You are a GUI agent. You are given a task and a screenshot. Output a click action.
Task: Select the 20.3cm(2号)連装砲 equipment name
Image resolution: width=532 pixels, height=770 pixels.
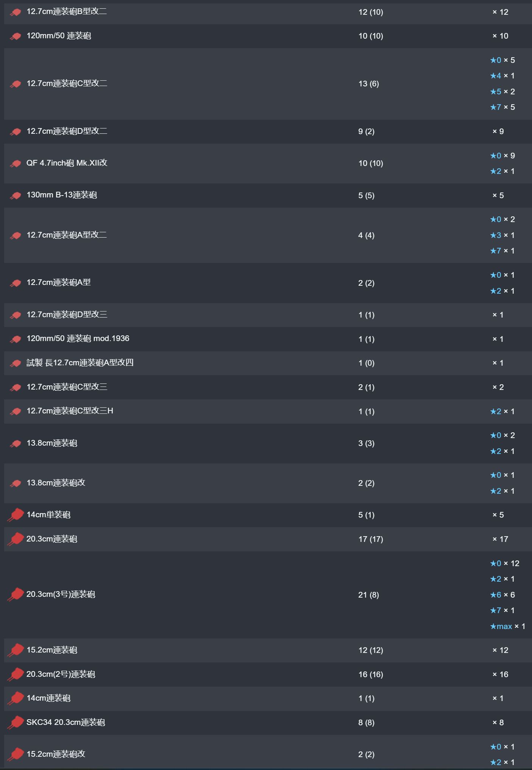(61, 674)
